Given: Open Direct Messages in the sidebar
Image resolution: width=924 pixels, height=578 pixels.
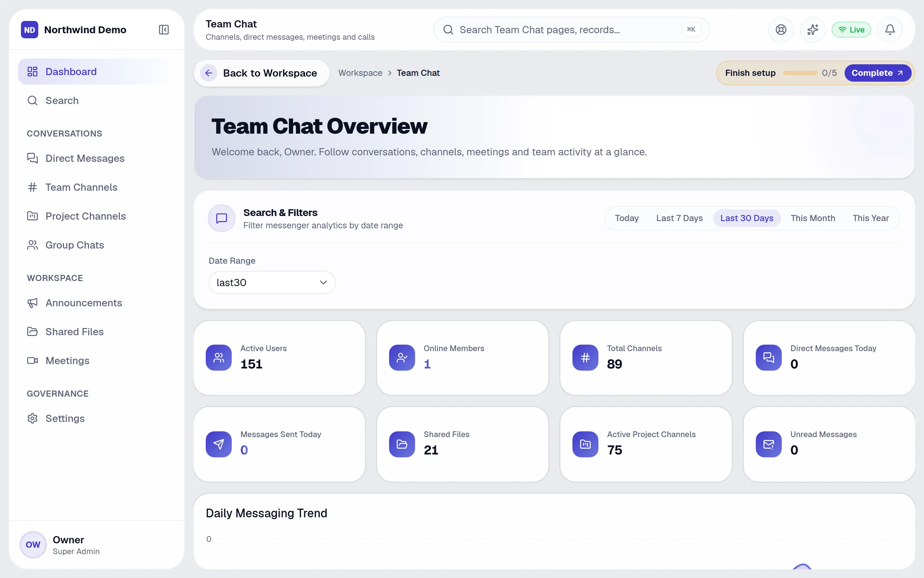Looking at the screenshot, I should click(x=97, y=158).
